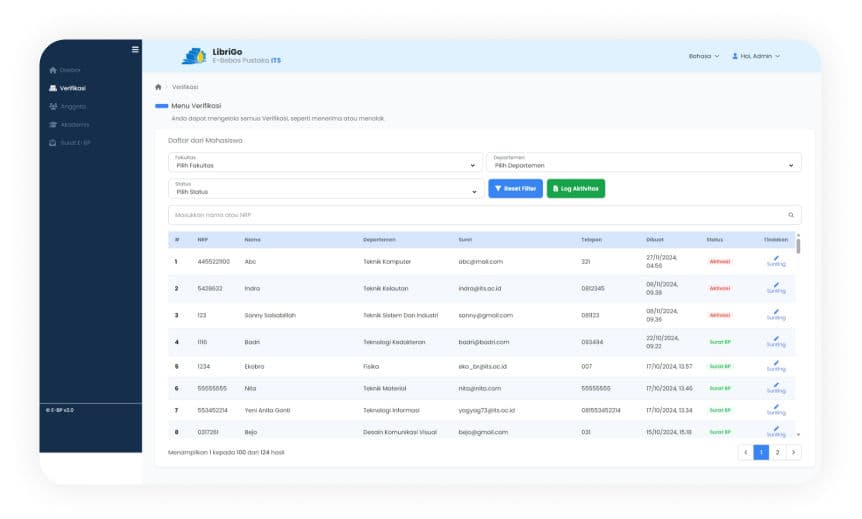Edit row for Bejo with the pencil icon
Screen dimensions: 862x519
[776, 431]
